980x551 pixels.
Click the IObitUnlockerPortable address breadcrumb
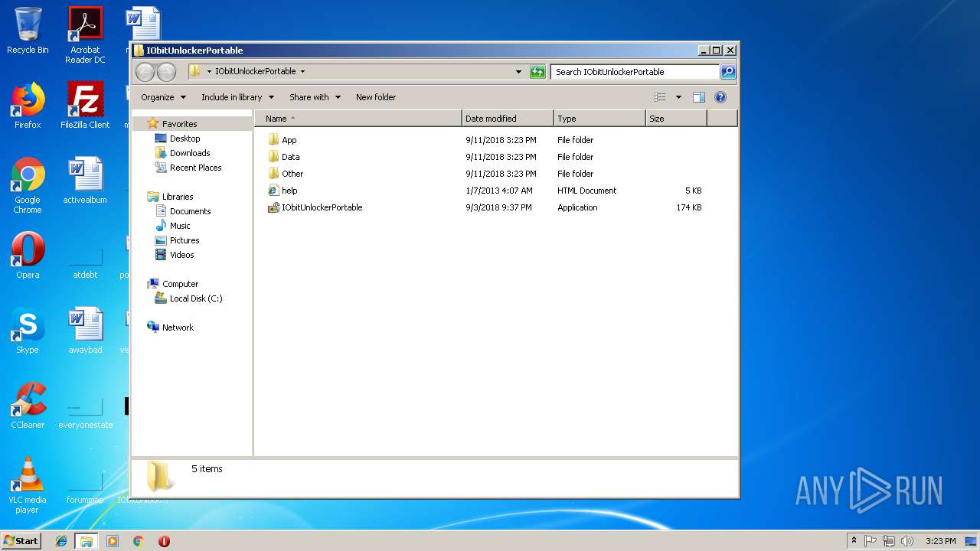(255, 71)
